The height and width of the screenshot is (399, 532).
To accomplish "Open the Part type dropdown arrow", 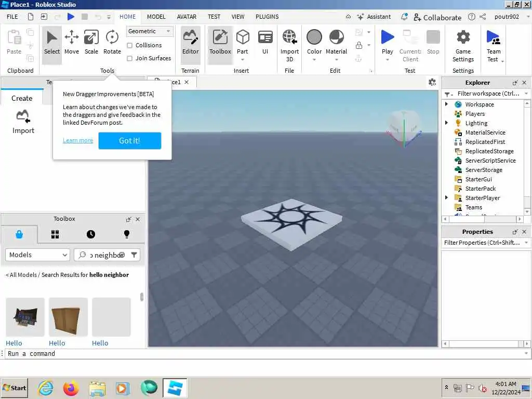I will point(243,60).
